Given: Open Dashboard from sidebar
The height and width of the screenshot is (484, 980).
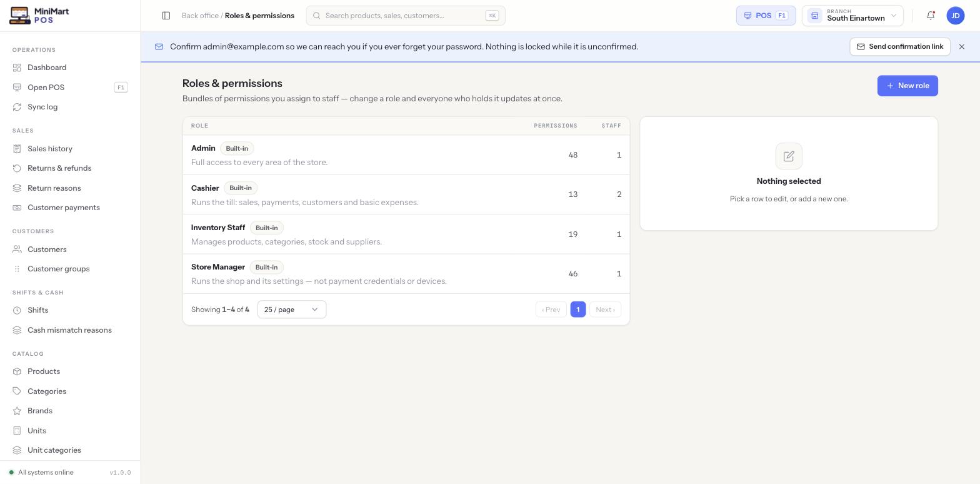Looking at the screenshot, I should [x=70, y=68].
